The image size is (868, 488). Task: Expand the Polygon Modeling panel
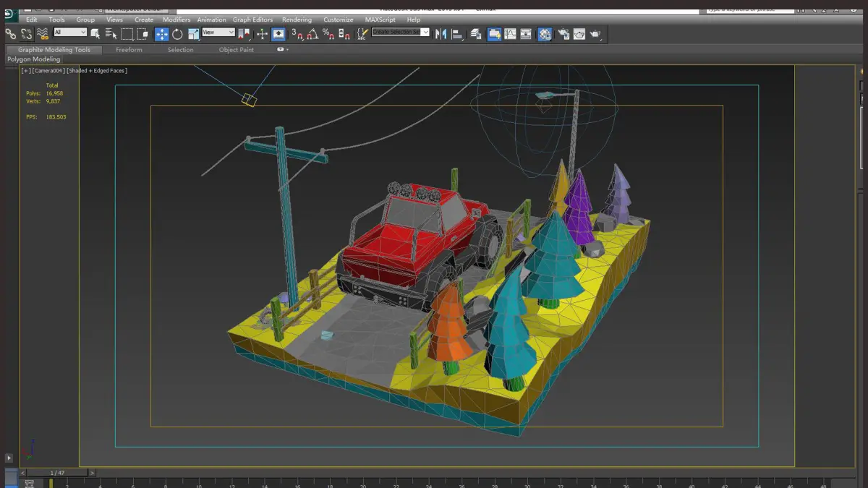pos(34,59)
